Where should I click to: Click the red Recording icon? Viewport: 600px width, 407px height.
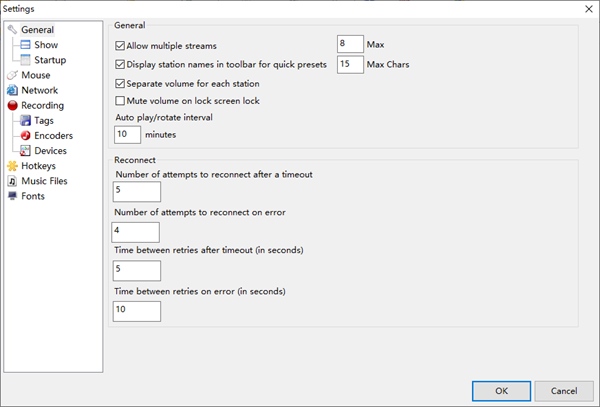(x=12, y=105)
